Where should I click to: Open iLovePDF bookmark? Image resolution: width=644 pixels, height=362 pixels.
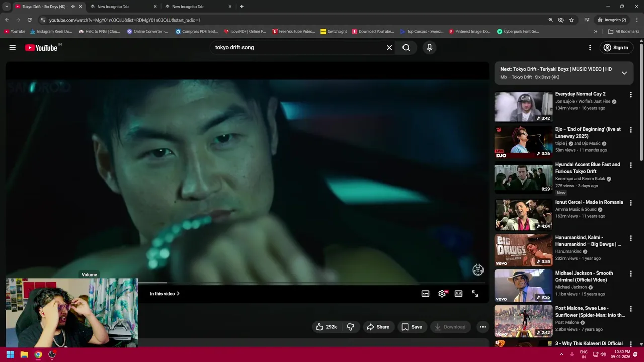[x=245, y=31]
